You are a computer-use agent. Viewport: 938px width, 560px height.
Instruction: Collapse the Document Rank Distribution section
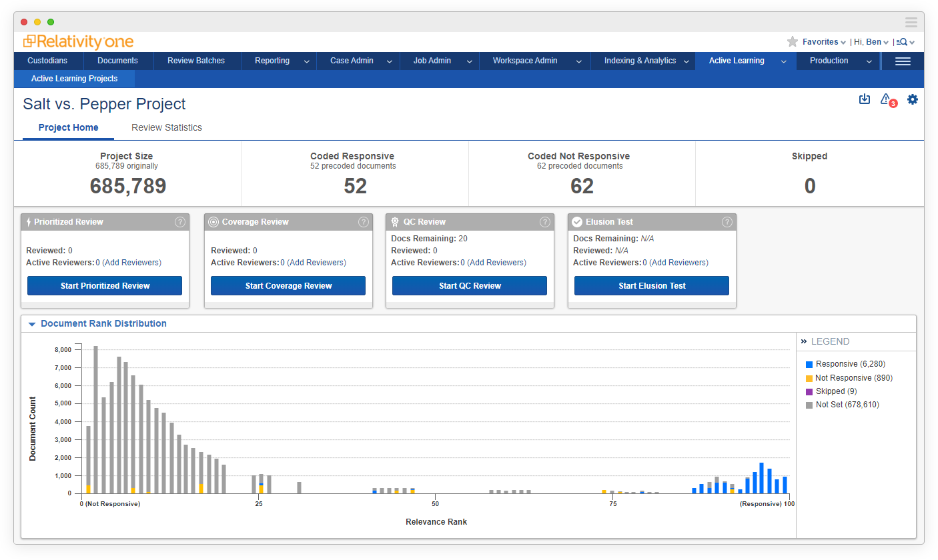31,324
